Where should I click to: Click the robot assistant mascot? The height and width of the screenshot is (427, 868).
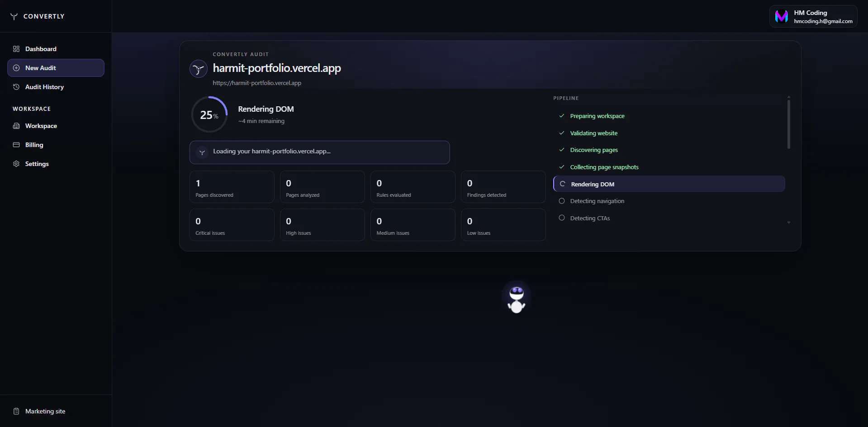tap(517, 299)
